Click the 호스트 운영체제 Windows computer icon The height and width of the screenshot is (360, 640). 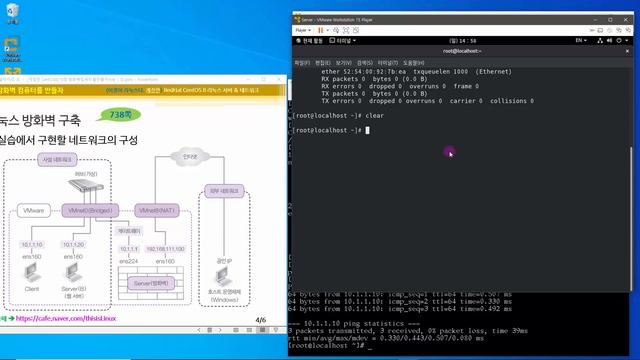tap(224, 277)
